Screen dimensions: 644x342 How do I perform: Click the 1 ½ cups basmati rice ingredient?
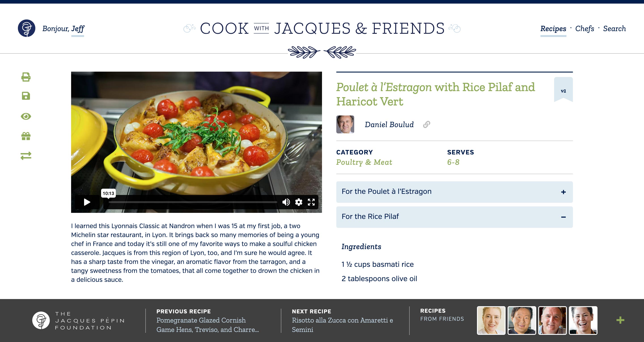point(377,264)
